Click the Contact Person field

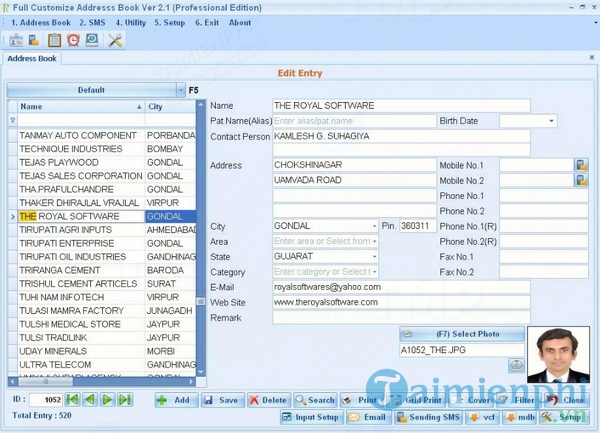coord(401,136)
